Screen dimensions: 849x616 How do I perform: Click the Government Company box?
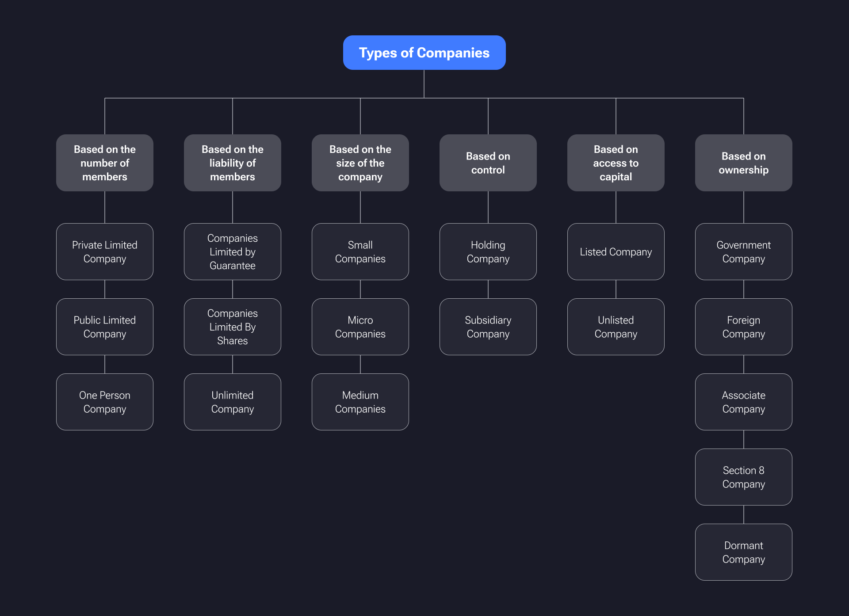point(744,251)
